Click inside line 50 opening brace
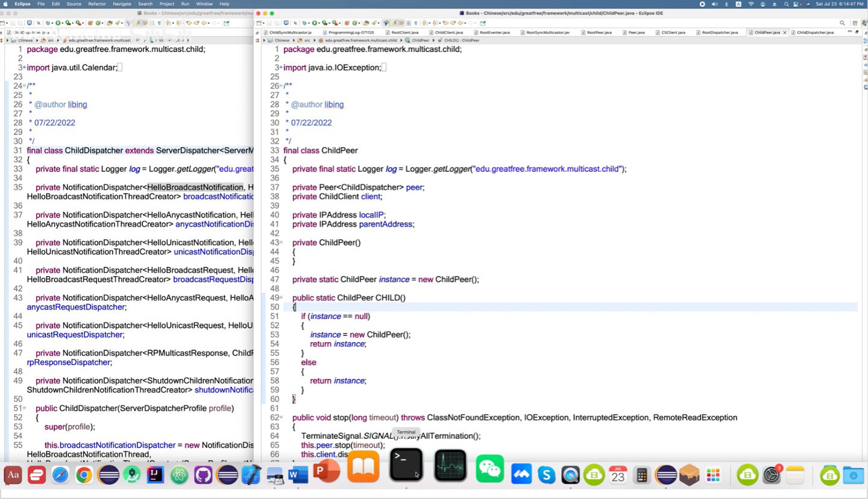 294,307
